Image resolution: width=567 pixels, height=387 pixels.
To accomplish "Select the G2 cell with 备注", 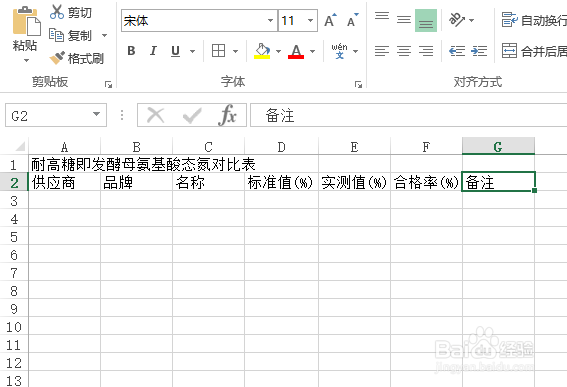I will (x=498, y=182).
